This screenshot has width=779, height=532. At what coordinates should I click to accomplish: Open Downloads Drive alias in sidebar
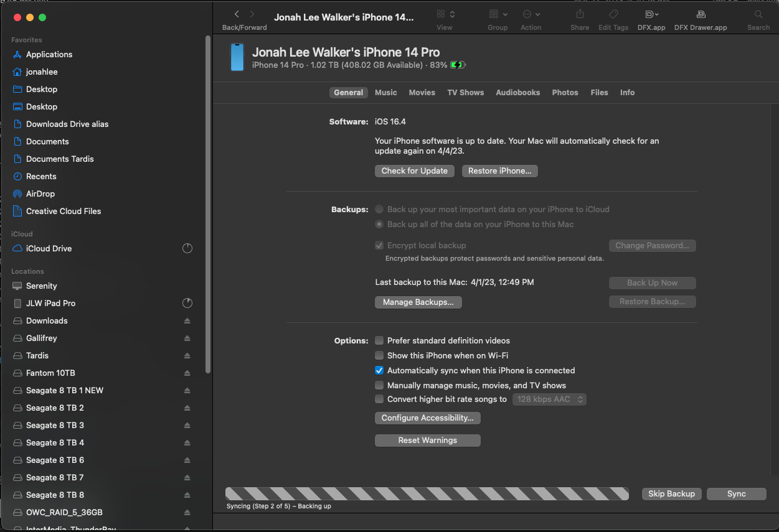click(67, 124)
